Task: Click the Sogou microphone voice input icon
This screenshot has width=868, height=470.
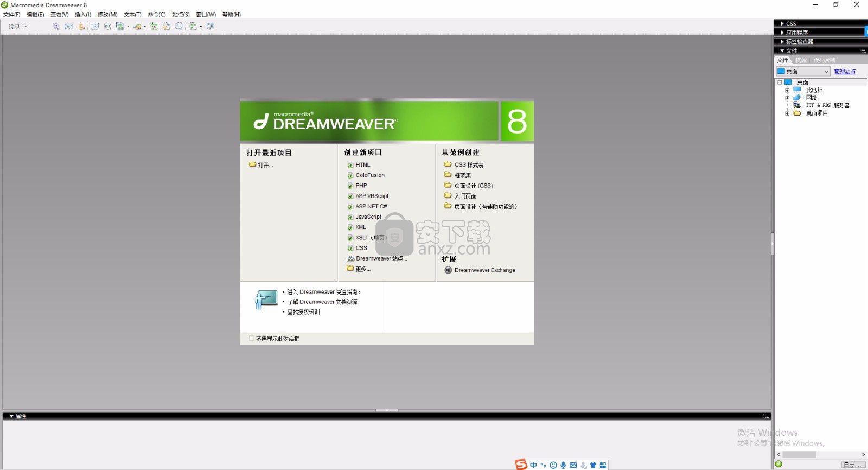Action: [x=563, y=465]
